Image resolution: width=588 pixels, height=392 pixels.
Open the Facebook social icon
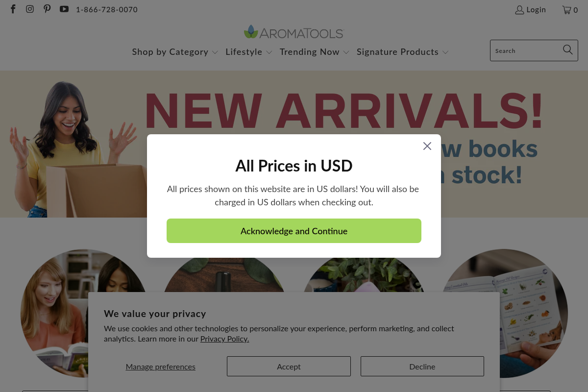[13, 9]
